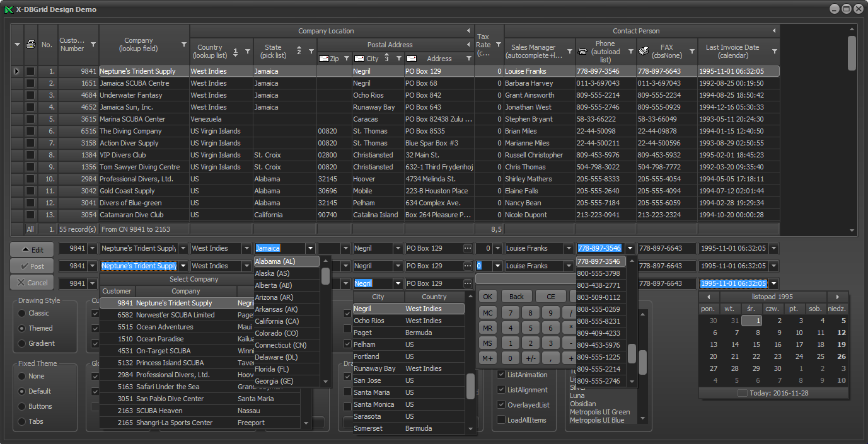Pick Obsidian from the theme list
The height and width of the screenshot is (444, 868).
pos(583,404)
